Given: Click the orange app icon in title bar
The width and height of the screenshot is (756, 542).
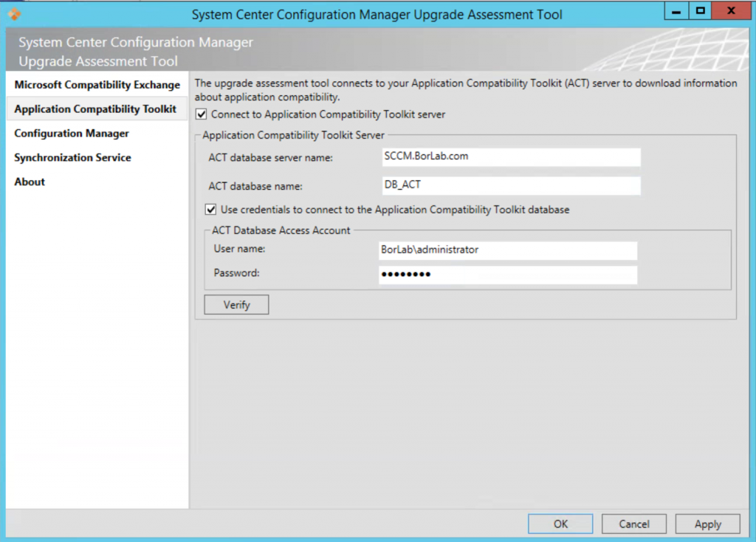Looking at the screenshot, I should (15, 14).
